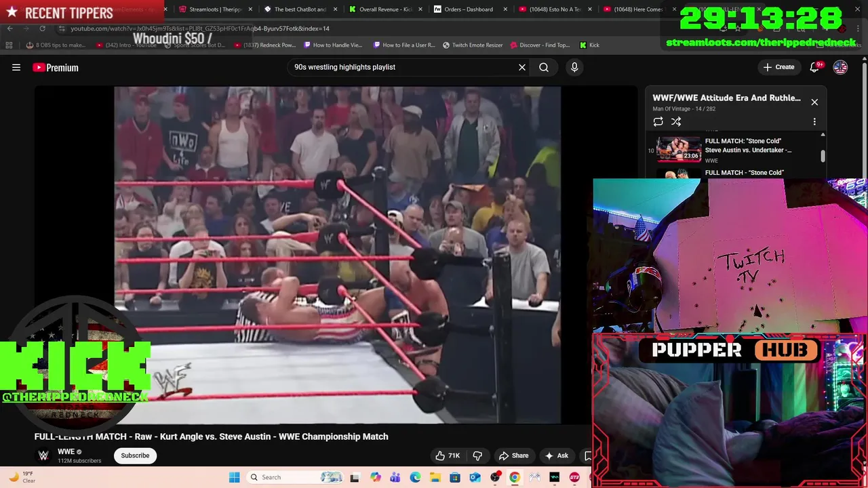The image size is (868, 488).
Task: Open Microsoft Teams from the taskbar
Action: [x=395, y=477]
